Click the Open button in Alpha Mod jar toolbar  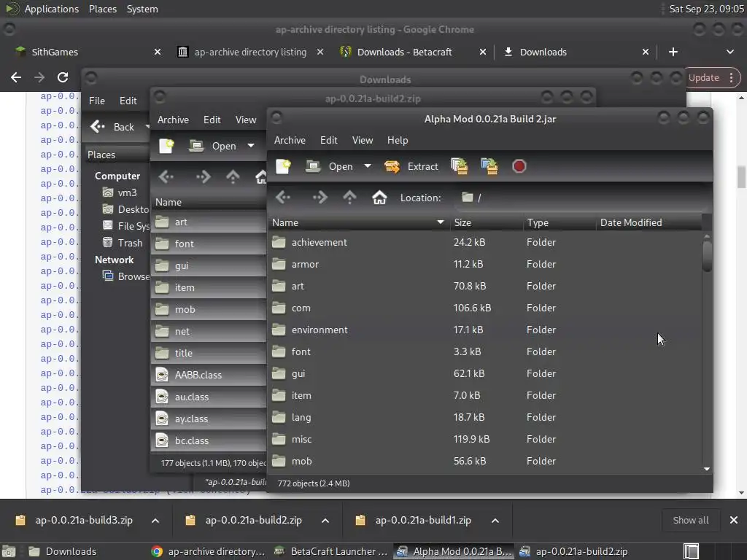coord(330,167)
